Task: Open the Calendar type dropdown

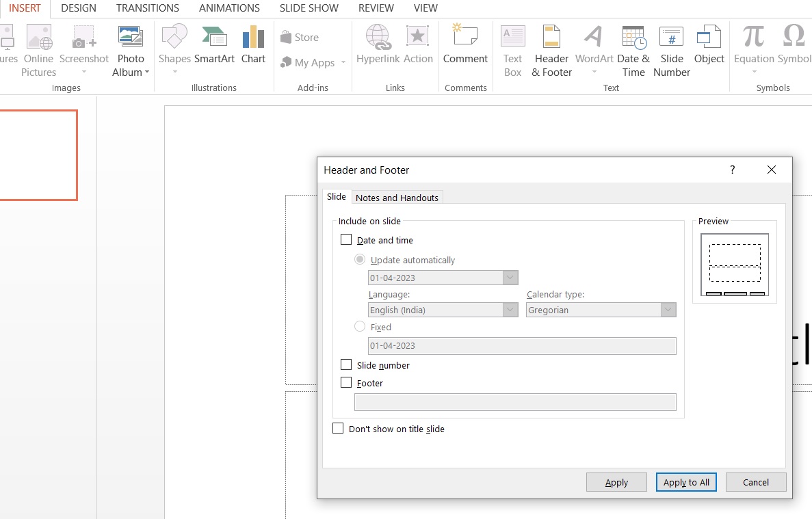Action: (668, 310)
